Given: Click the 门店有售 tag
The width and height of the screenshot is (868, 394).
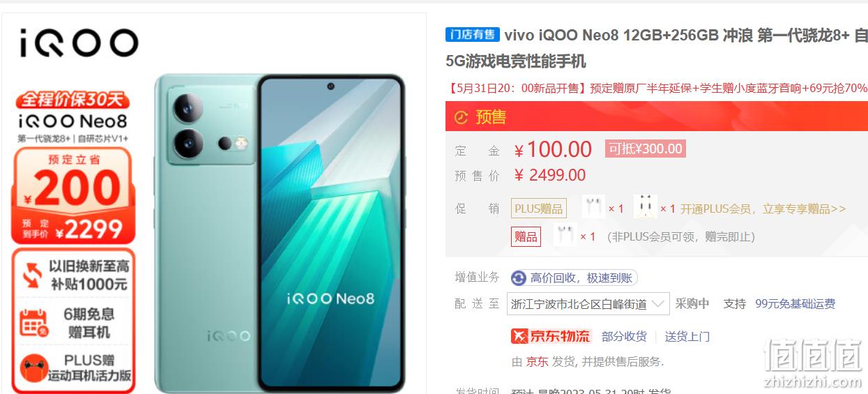Looking at the screenshot, I should tap(473, 35).
